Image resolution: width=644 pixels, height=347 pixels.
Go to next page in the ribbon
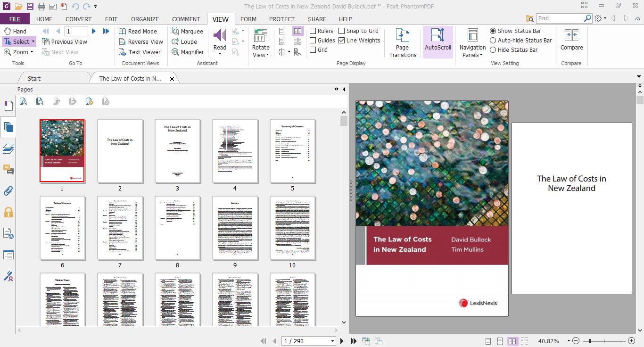(94, 31)
